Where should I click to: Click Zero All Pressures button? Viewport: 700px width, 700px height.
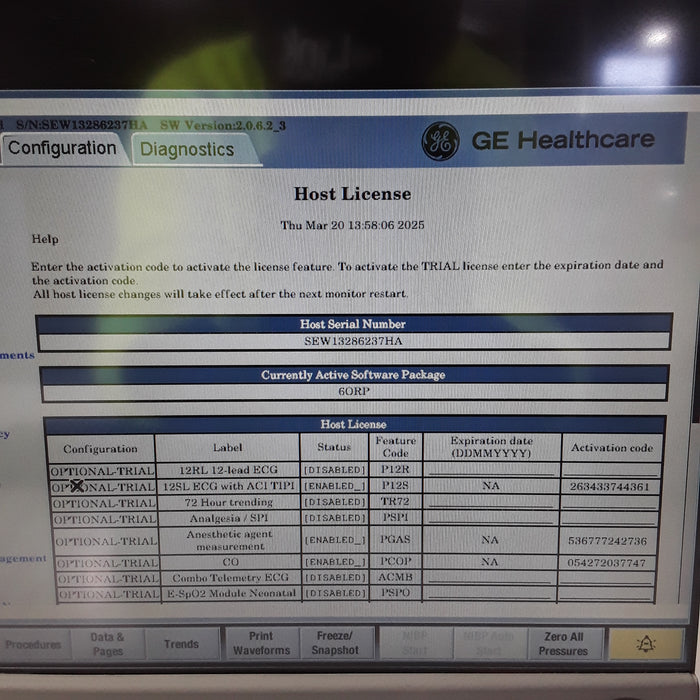(x=564, y=644)
